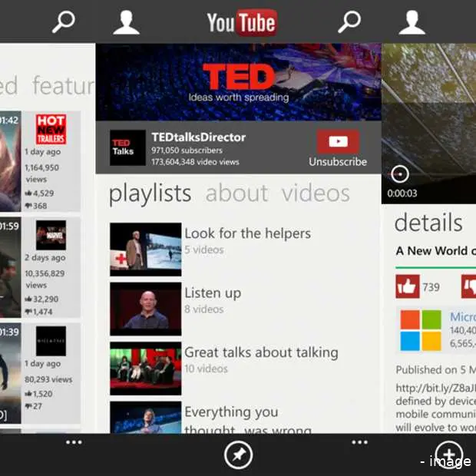The width and height of the screenshot is (476, 476).
Task: Open the account profile icon at far right
Action: coord(412,22)
